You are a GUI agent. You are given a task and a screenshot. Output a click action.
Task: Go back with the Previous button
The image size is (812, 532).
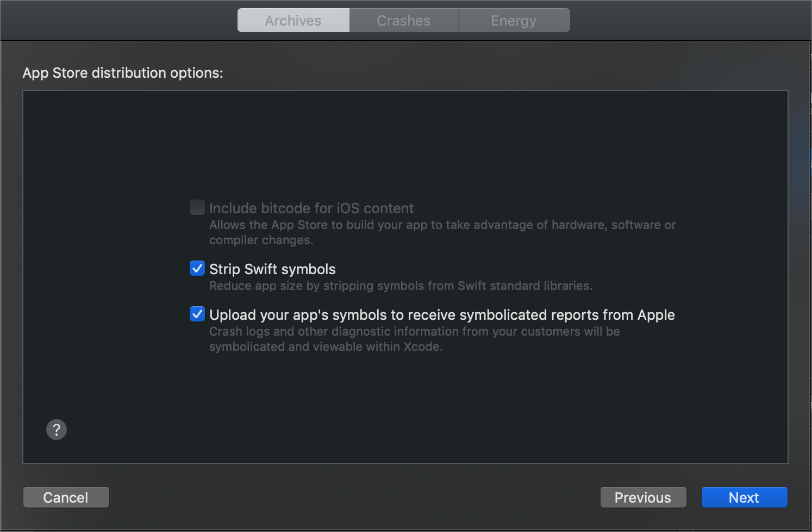coord(643,497)
